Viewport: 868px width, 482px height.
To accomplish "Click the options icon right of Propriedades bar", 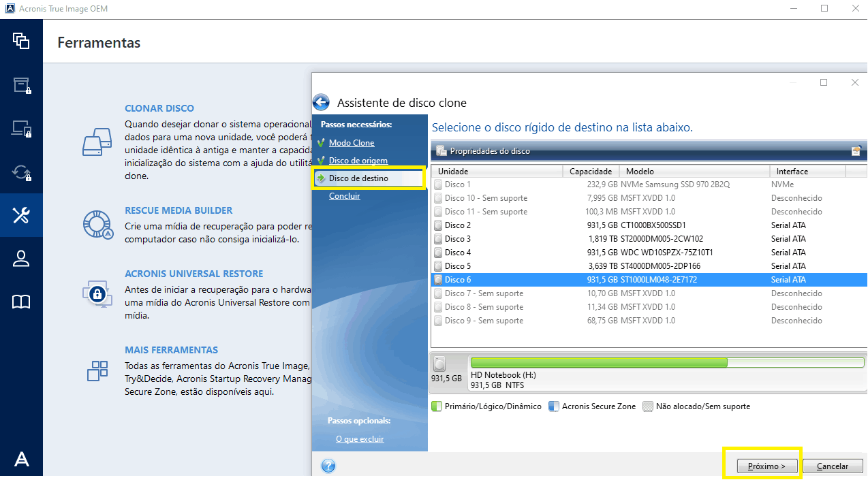I will tap(856, 151).
